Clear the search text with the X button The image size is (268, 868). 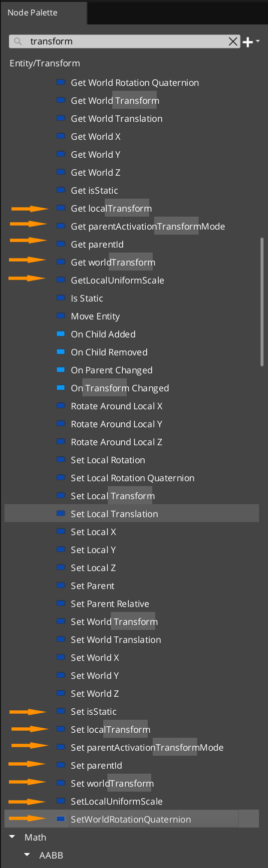[x=233, y=41]
